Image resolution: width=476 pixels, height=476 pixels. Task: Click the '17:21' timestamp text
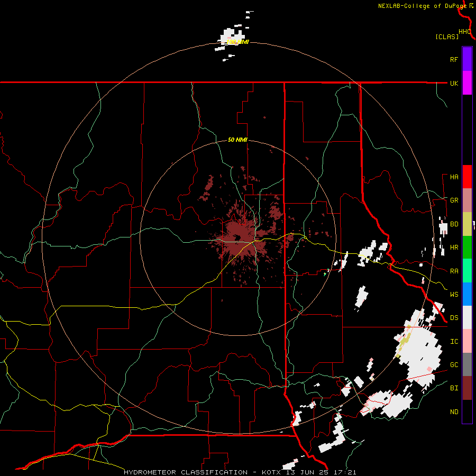click(346, 472)
